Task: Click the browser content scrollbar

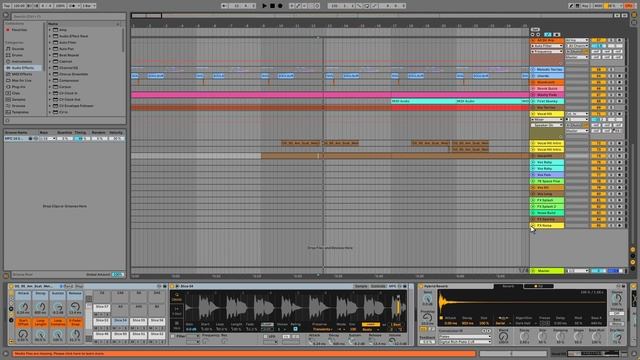Action: pyautogui.click(x=123, y=41)
